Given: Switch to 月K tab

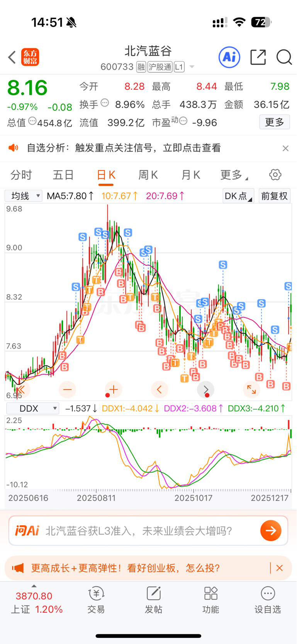Looking at the screenshot, I should pos(190,175).
